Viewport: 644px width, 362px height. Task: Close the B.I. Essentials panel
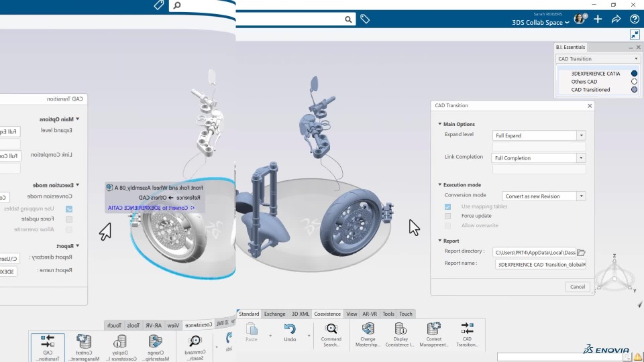click(x=638, y=47)
